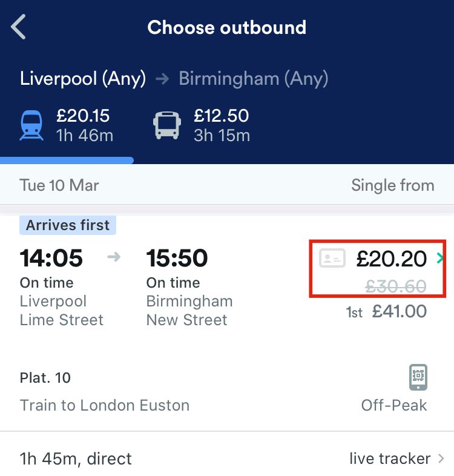
Task: Tap the Liverpool (Any) origin field
Action: pyautogui.click(x=83, y=79)
